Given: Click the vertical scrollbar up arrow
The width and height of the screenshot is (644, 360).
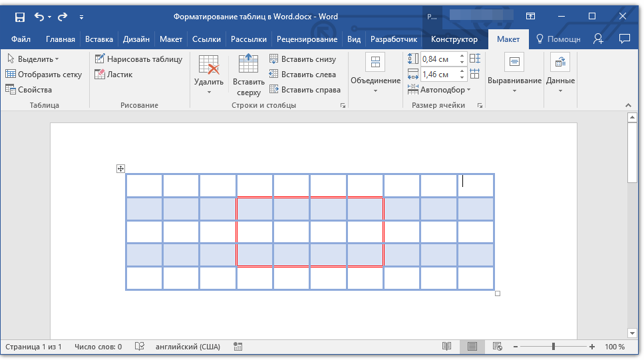Looking at the screenshot, I should click(x=632, y=118).
